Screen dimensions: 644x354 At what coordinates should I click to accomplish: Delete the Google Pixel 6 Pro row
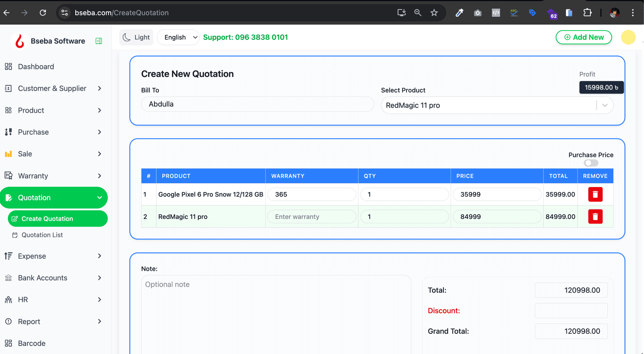coord(595,194)
